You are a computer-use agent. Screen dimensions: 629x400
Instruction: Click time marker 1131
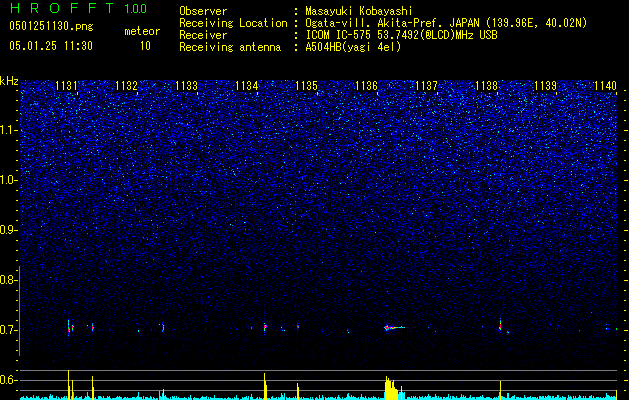click(66, 85)
